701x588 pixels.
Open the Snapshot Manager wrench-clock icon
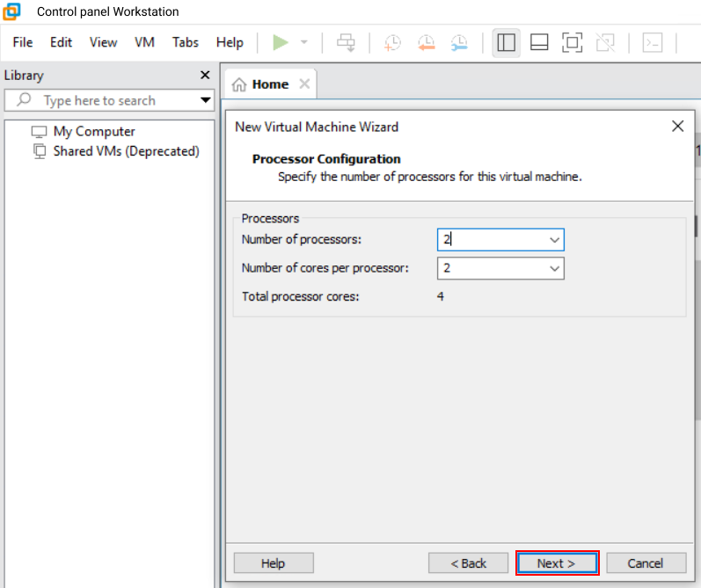pyautogui.click(x=459, y=42)
